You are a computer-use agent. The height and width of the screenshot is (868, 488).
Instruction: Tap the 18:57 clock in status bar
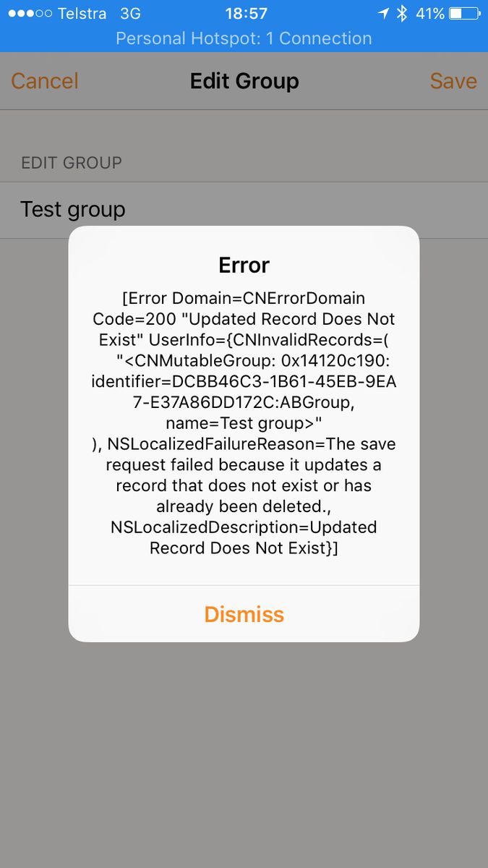[x=246, y=14]
